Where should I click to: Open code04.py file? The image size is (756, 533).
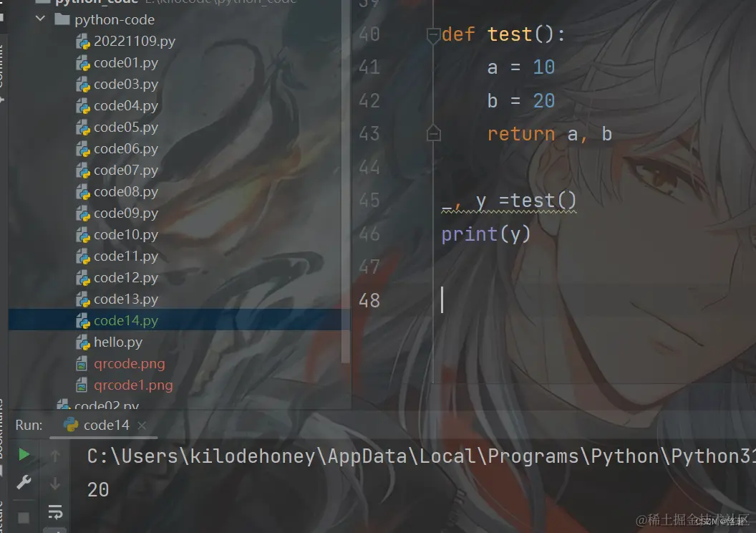[126, 105]
